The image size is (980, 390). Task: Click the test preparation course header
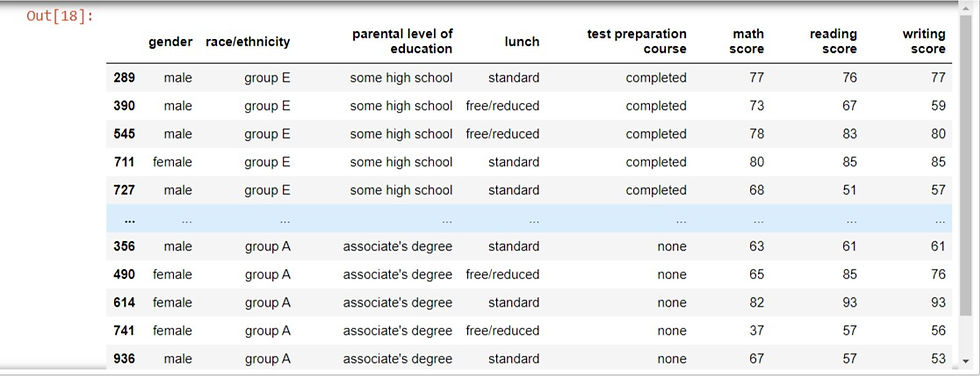click(x=636, y=41)
